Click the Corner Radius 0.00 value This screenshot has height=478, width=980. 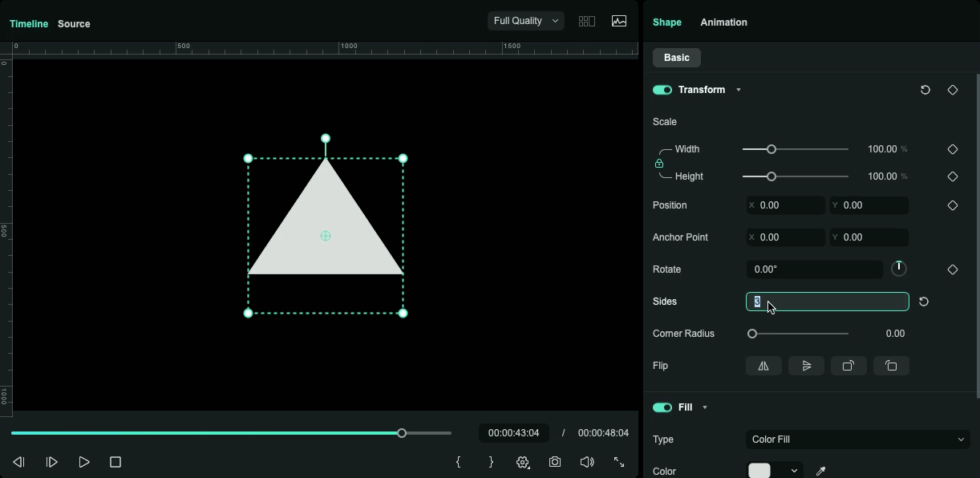895,334
